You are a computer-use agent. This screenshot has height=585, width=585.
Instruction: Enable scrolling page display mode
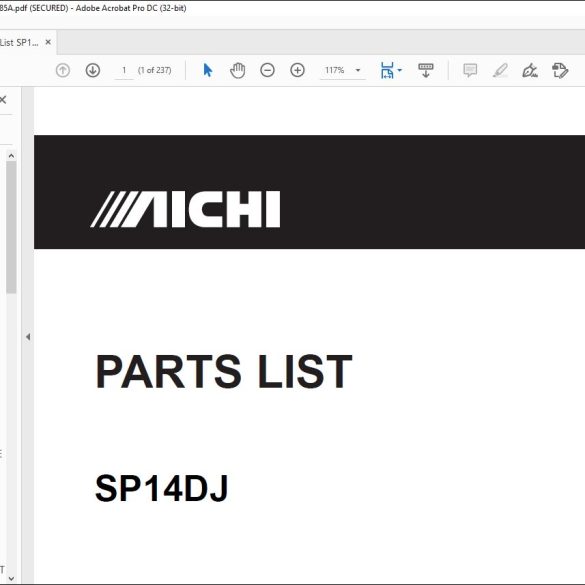pos(425,70)
